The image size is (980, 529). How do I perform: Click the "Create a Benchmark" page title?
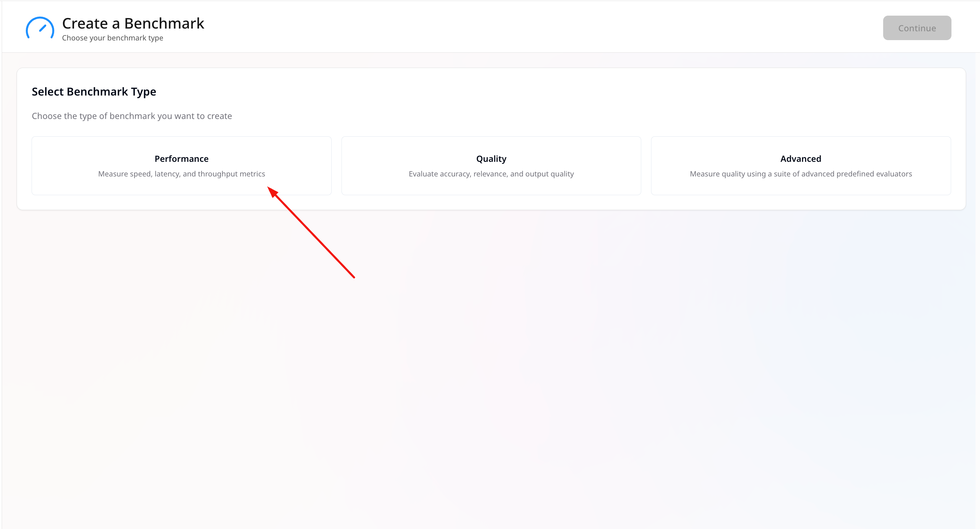133,23
